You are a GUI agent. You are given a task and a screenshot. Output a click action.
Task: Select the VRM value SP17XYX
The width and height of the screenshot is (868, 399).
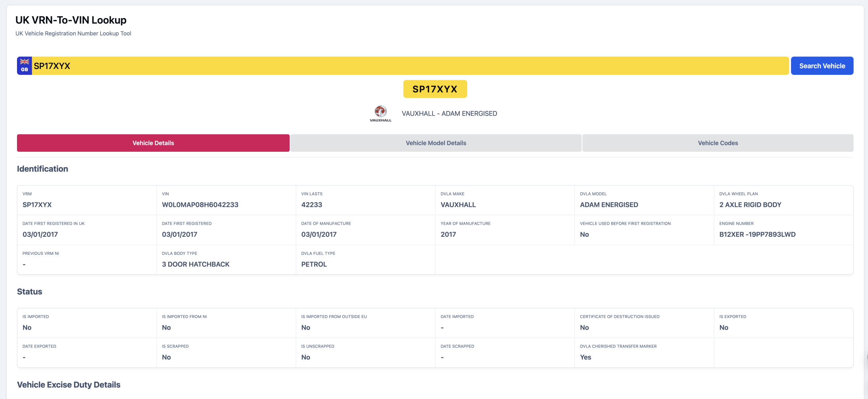37,205
